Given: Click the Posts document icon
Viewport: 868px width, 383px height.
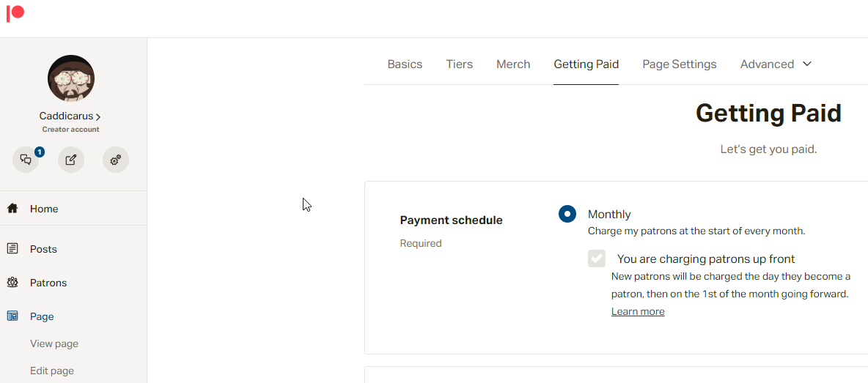Looking at the screenshot, I should (x=12, y=249).
